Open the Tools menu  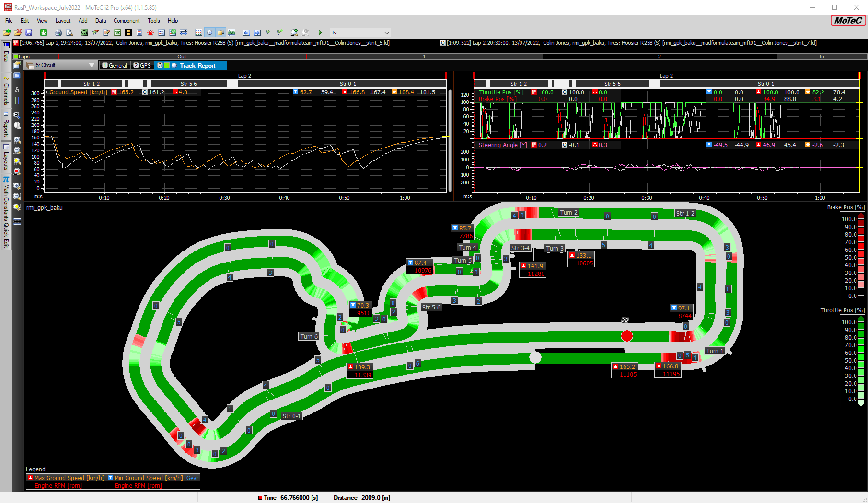coord(154,21)
